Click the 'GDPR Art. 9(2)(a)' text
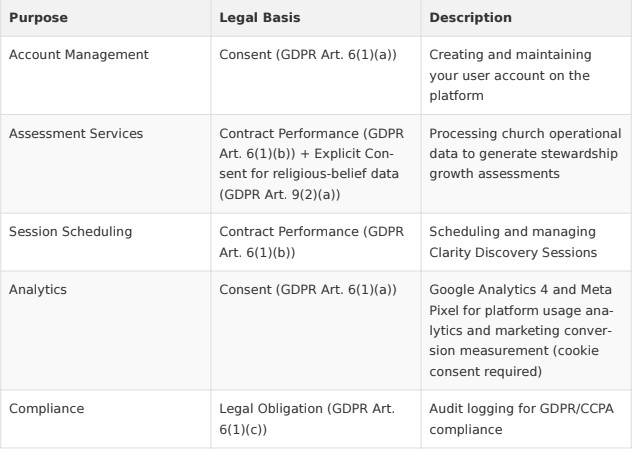 click(x=280, y=195)
